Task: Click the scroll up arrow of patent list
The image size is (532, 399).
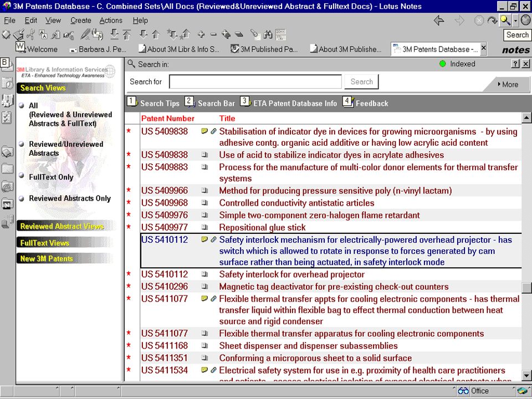Action: 526,118
